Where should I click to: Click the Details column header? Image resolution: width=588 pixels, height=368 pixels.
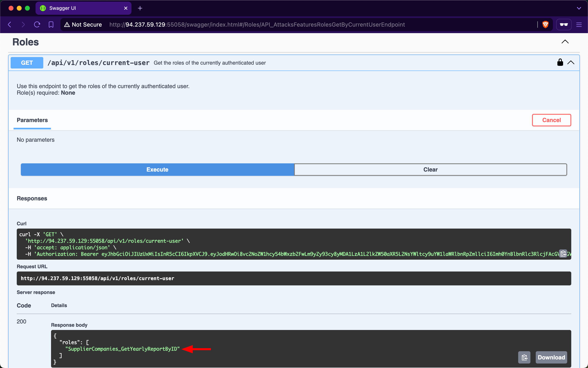[x=59, y=305]
